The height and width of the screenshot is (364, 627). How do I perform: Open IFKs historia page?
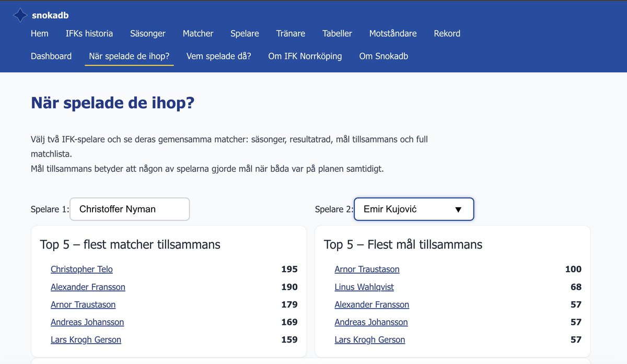89,33
